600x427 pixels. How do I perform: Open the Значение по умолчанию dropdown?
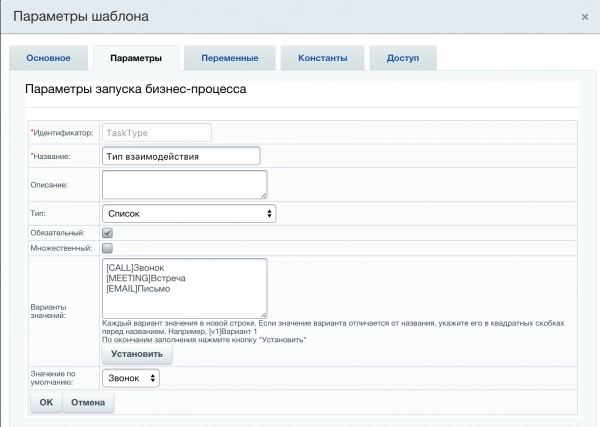point(130,378)
